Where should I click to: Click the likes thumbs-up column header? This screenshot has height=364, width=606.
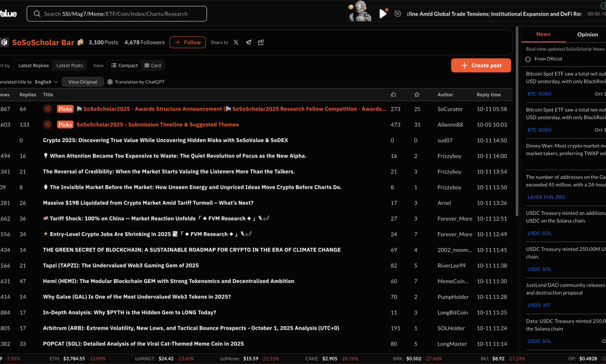pos(394,95)
